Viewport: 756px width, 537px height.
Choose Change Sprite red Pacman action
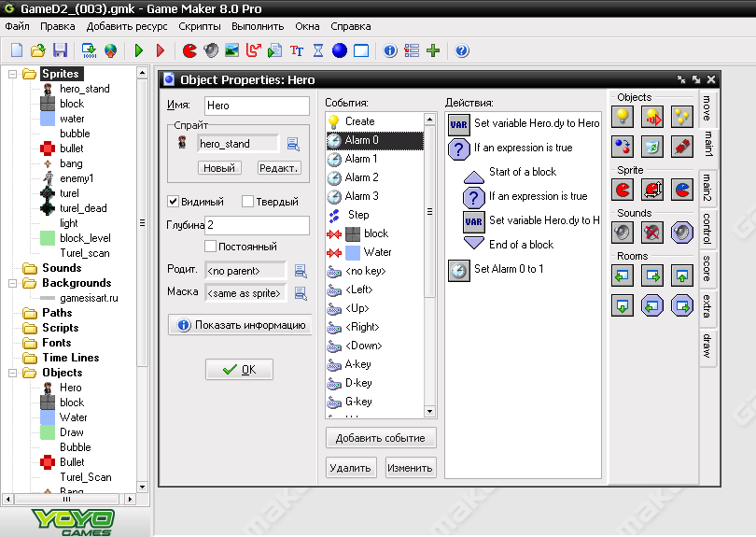point(623,190)
